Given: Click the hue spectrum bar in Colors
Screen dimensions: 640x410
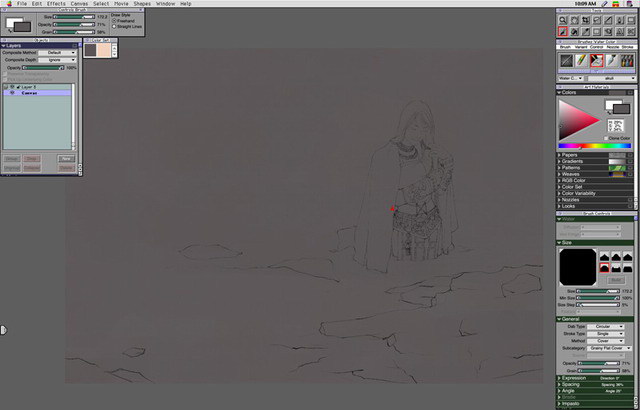Looking at the screenshot, I should pos(594,146).
